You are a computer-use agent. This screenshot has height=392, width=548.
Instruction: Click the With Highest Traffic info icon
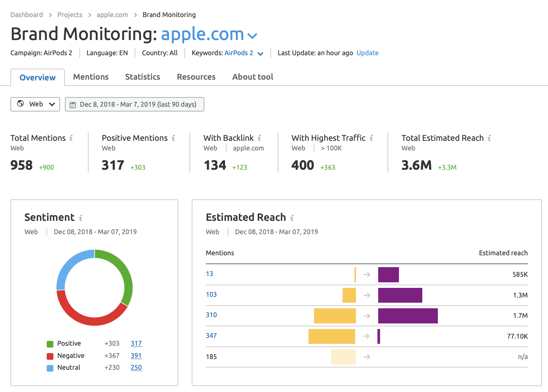[x=371, y=138]
